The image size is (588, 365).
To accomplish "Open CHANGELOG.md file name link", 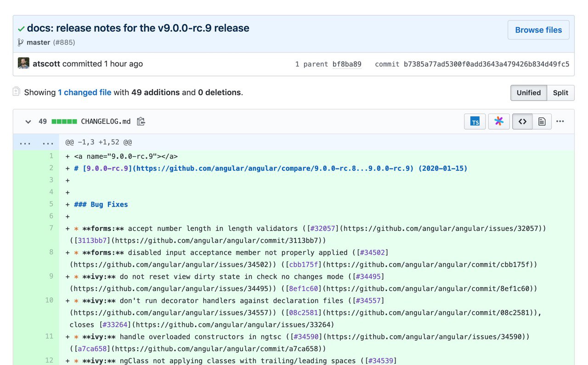I will [x=106, y=122].
